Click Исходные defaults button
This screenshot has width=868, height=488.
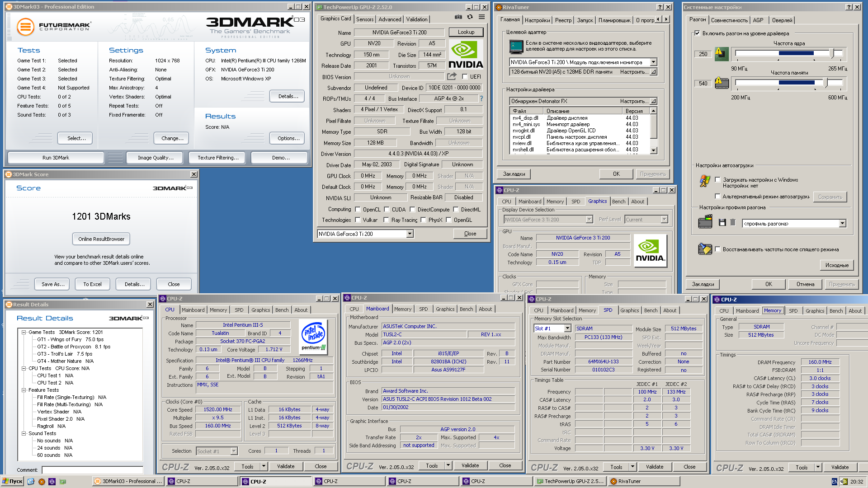point(837,265)
